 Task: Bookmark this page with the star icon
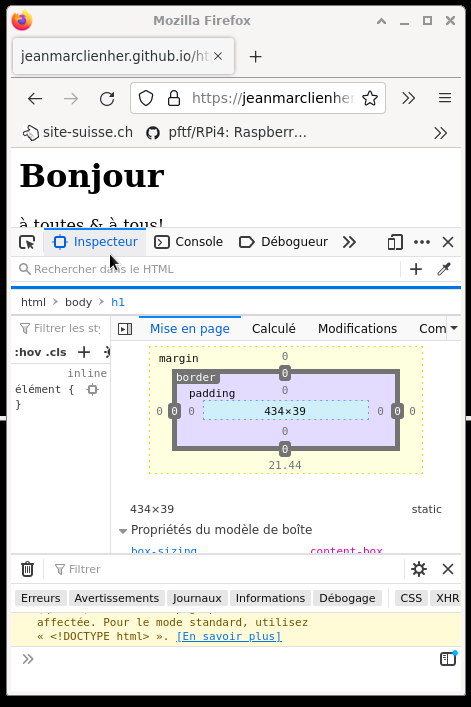(x=370, y=98)
